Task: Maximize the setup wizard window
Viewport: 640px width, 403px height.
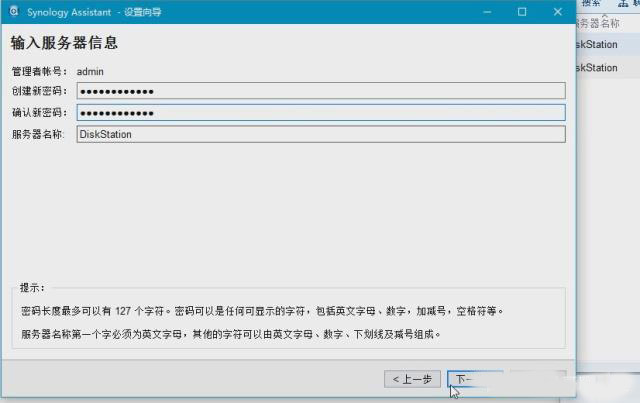Action: pos(522,12)
